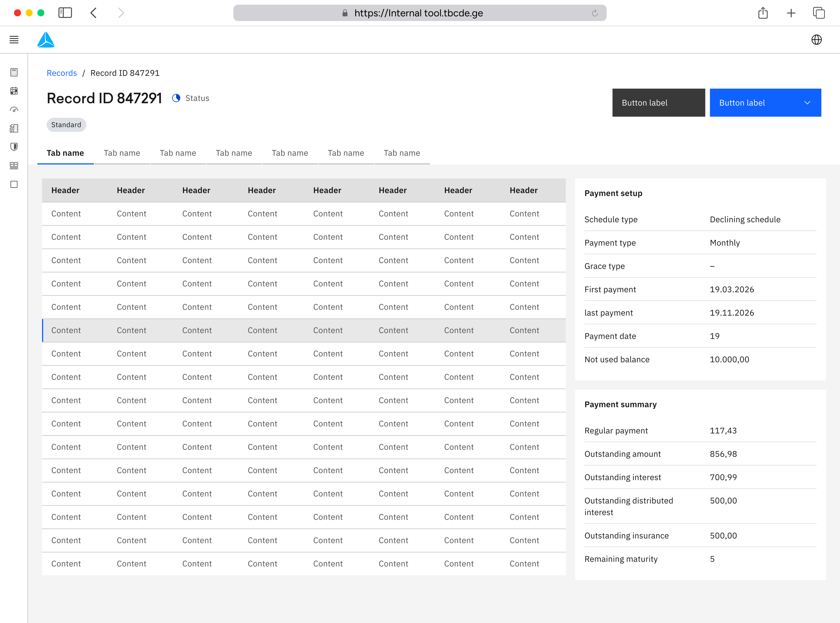Screen dimensions: 840x623
Task: Open the shield icon in sidebar
Action: [14, 147]
